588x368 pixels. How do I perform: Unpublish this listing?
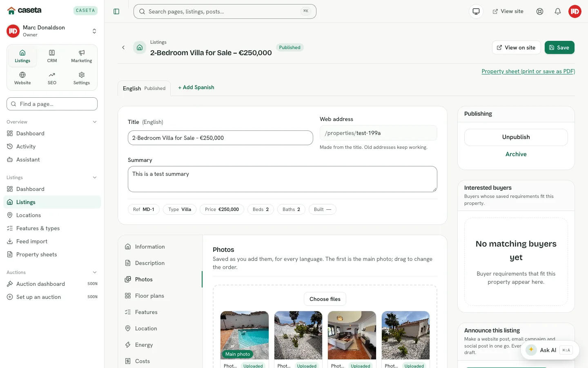pos(516,137)
